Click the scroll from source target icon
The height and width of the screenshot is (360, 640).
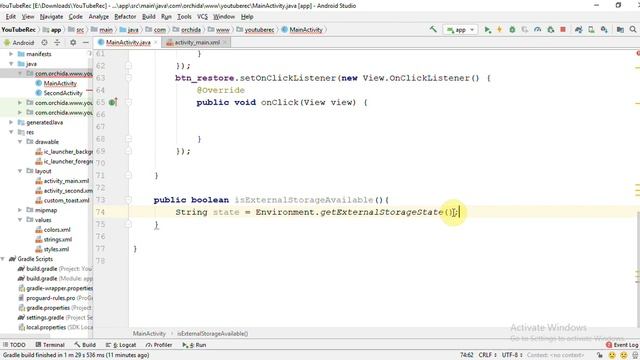pos(44,42)
